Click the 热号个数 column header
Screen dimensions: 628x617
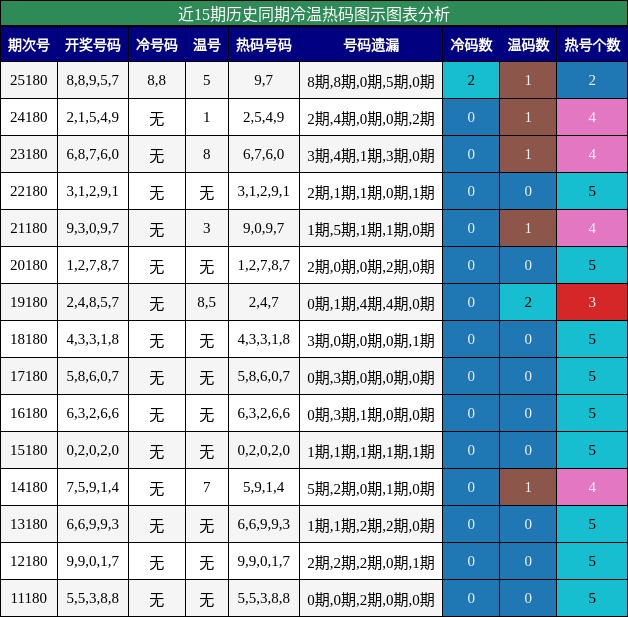592,45
